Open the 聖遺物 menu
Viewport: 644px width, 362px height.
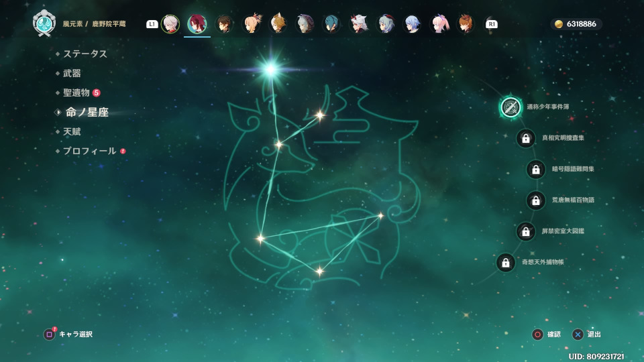pos(76,93)
